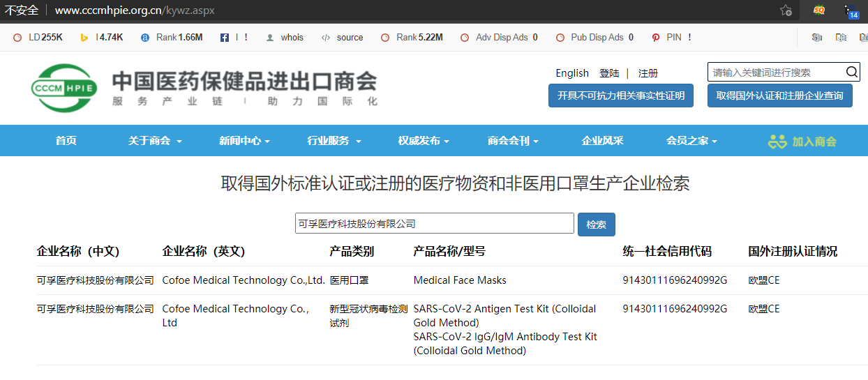Click the Bing index 4.74K indicator
The image size is (868, 380).
point(101,38)
